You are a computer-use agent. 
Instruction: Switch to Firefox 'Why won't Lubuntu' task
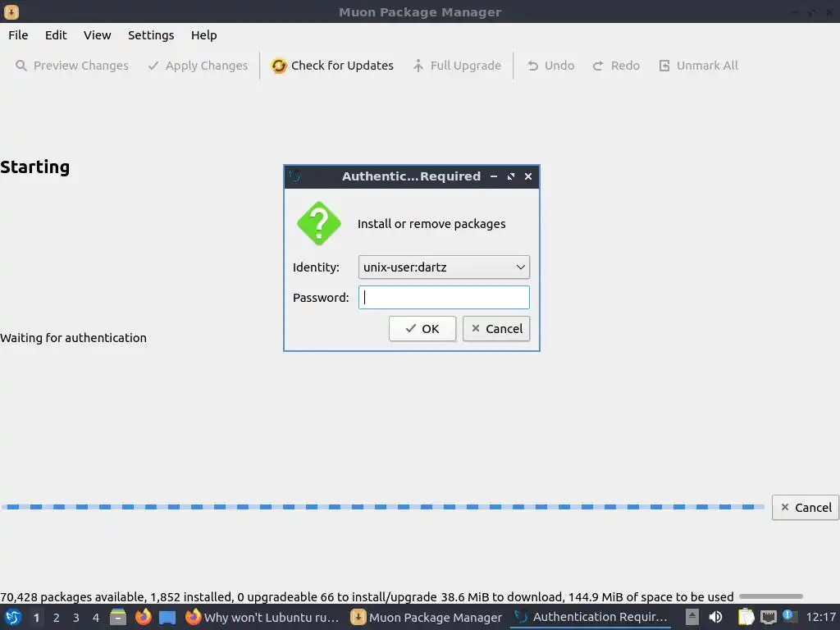(x=262, y=617)
